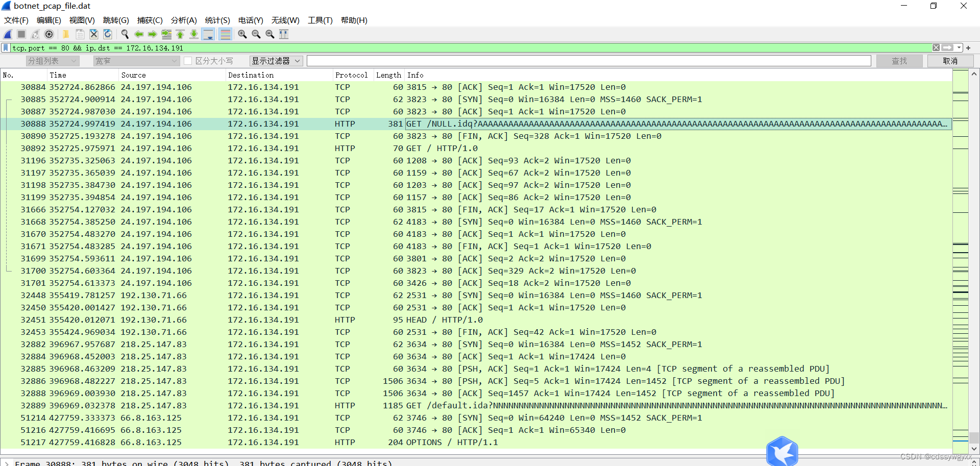Screen dimensions: 980x466
Task: Open the display filter history dropdown arrow
Action: (x=959, y=47)
